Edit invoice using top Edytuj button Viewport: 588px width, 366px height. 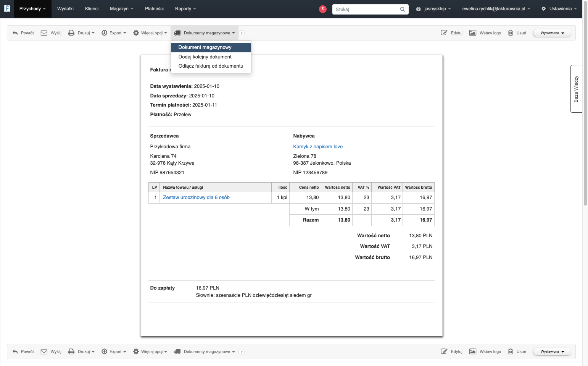click(x=452, y=33)
